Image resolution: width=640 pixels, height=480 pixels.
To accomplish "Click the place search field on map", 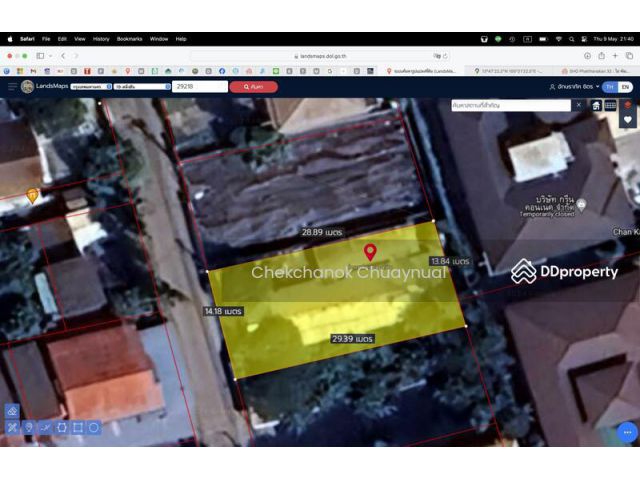I will coord(511,105).
